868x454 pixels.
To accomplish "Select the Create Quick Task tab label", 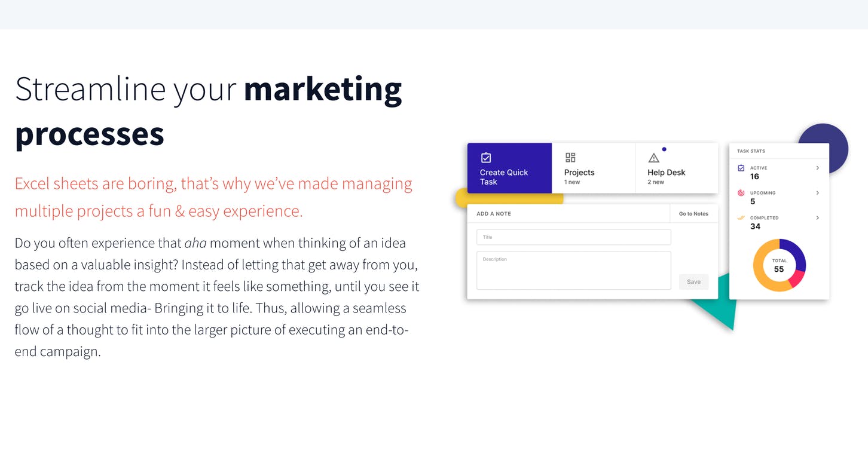I will (x=503, y=177).
